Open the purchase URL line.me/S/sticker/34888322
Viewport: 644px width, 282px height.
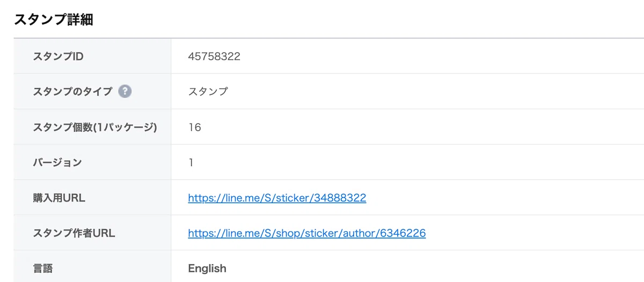277,198
